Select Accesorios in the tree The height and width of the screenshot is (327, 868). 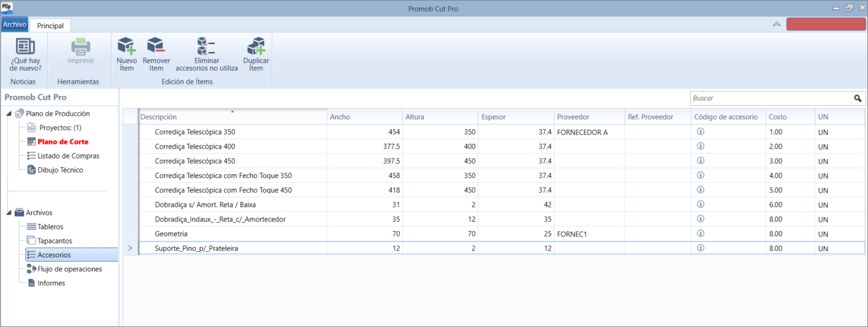[x=54, y=255]
